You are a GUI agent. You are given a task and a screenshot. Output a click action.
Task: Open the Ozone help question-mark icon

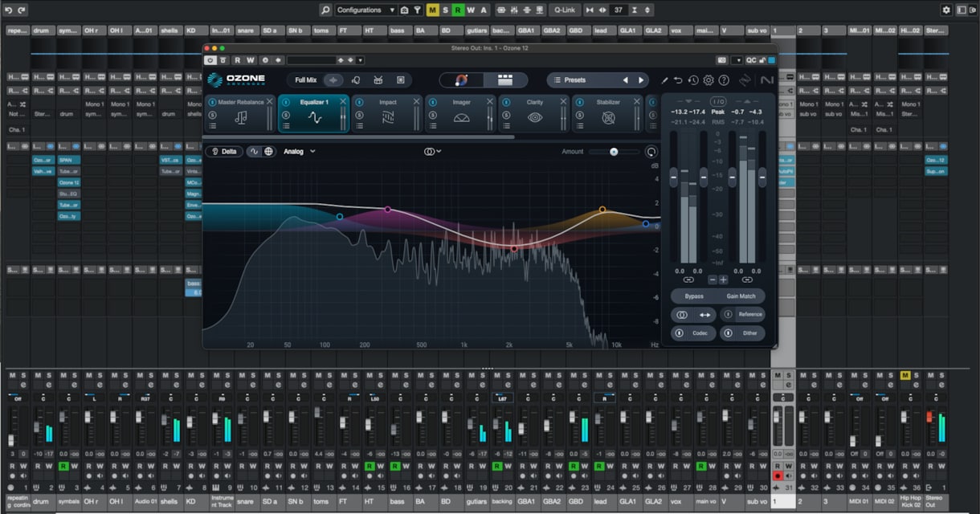pyautogui.click(x=724, y=80)
